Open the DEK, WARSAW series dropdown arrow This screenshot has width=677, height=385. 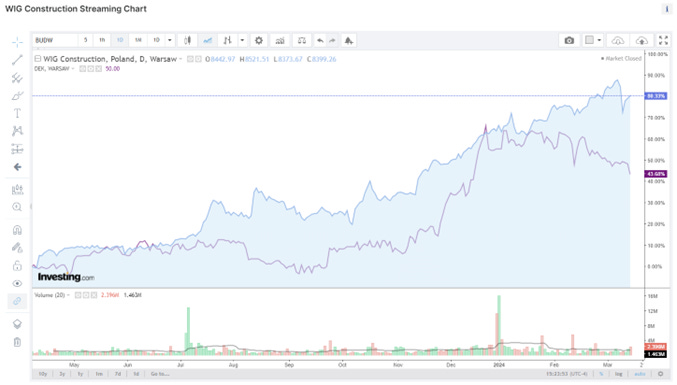pos(73,69)
